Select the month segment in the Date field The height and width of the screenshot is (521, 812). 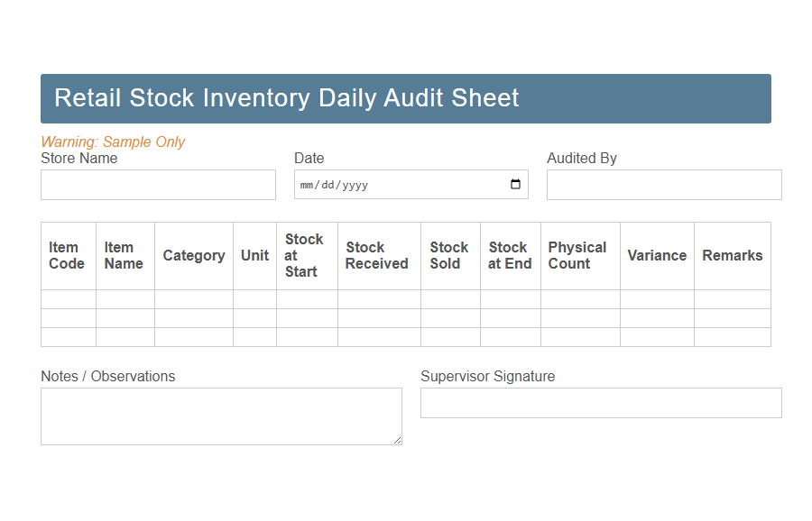[307, 185]
